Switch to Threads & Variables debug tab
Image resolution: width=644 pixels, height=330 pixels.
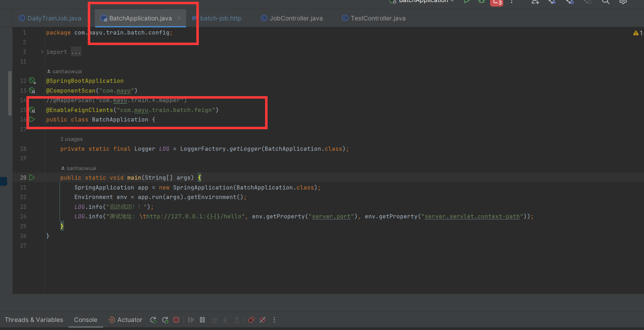click(34, 320)
